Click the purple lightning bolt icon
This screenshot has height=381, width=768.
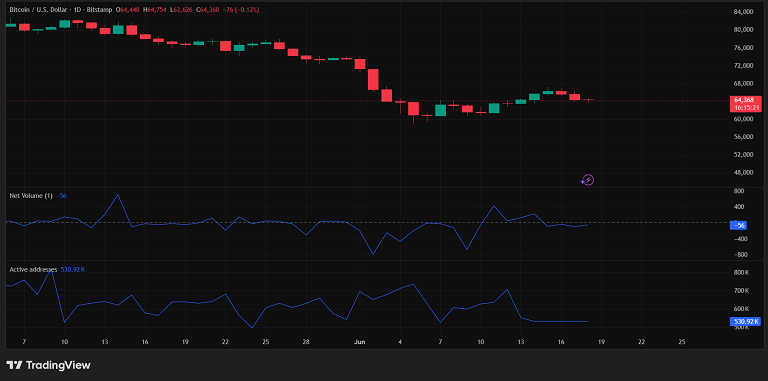(x=587, y=180)
